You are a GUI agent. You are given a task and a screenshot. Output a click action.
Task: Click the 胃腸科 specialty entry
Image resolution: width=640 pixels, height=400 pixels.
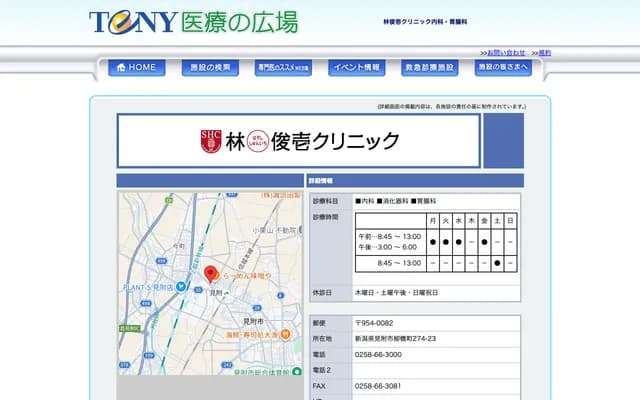click(x=423, y=201)
